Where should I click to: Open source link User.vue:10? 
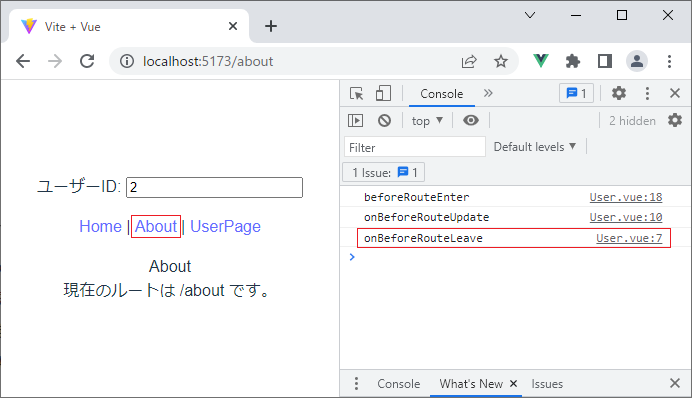[x=626, y=217]
